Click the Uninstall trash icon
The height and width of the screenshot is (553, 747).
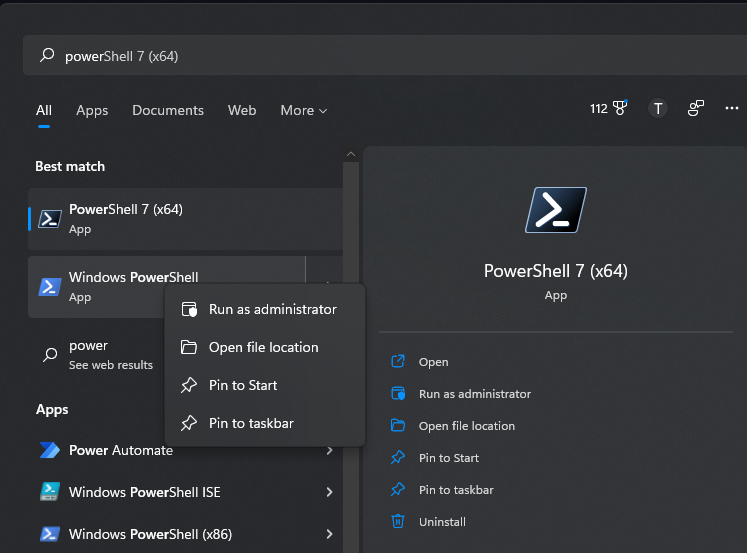398,521
